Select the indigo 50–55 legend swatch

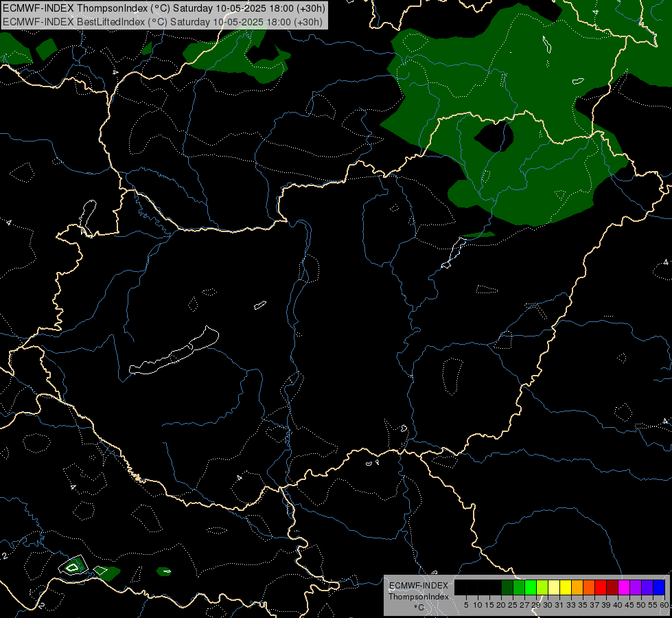(647, 587)
